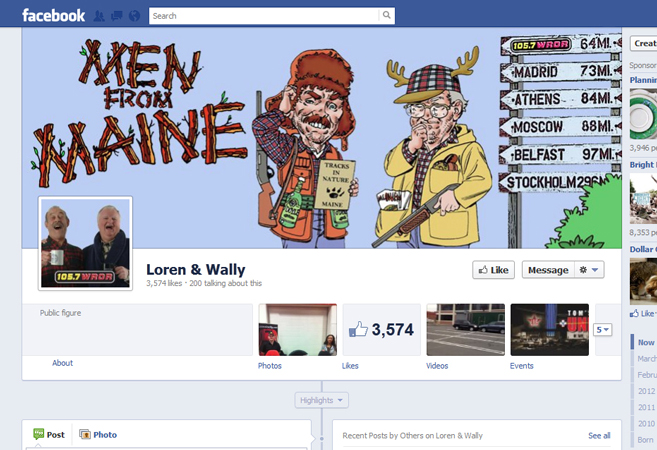Click the 'Public figure' category text
The image size is (657, 450).
tap(60, 313)
